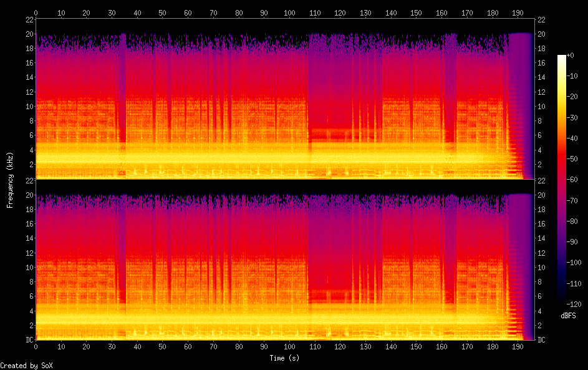Select the 100-second tick on the top time axis
The width and height of the screenshot is (588, 370).
[x=289, y=12]
